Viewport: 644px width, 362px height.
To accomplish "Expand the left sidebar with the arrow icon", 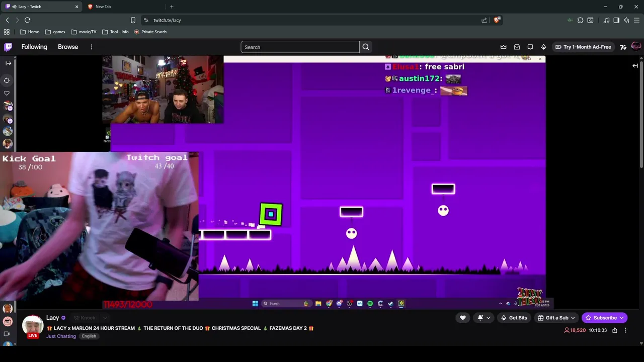I will [8, 63].
